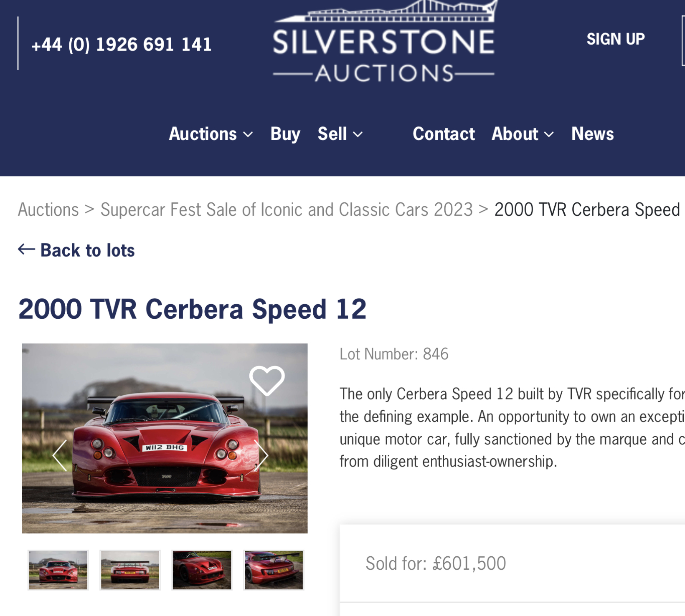Select the first front-view car thumbnail
Viewport: 685px width, 616px height.
coord(58,570)
